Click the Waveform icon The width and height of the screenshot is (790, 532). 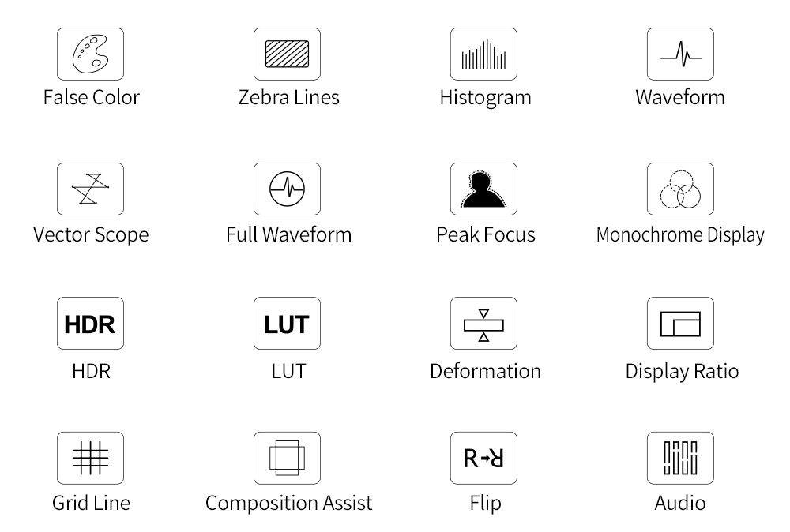tap(680, 54)
